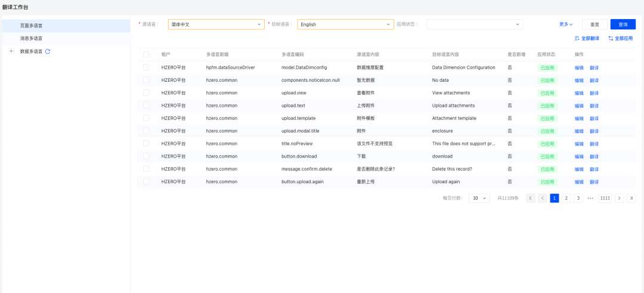Screen dimensions: 644x293
Task: Go to the next page arrow
Action: pyautogui.click(x=620, y=198)
